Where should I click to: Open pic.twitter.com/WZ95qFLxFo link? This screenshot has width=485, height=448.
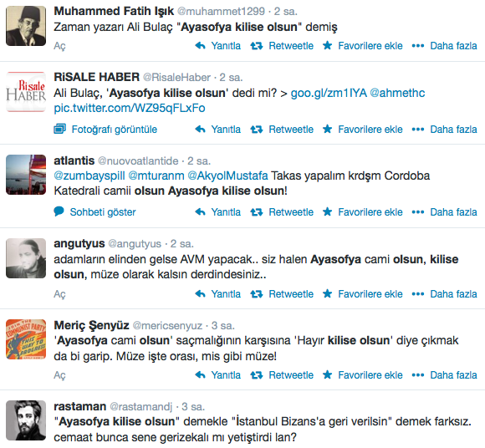point(130,108)
